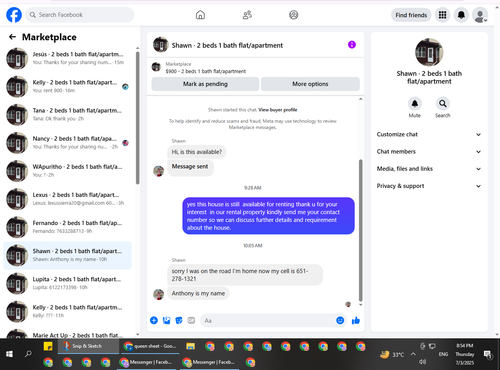This screenshot has width=500, height=370.
Task: Open the purple conversation information icon
Action: (x=352, y=45)
